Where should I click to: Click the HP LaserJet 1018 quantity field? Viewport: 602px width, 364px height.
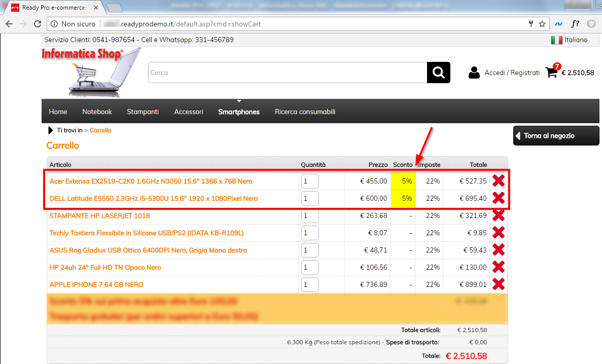310,216
